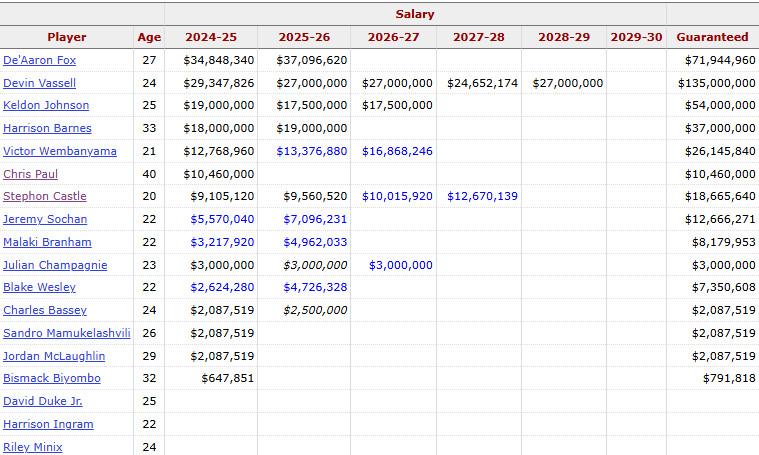Open Devin Vassell player link

(39, 83)
